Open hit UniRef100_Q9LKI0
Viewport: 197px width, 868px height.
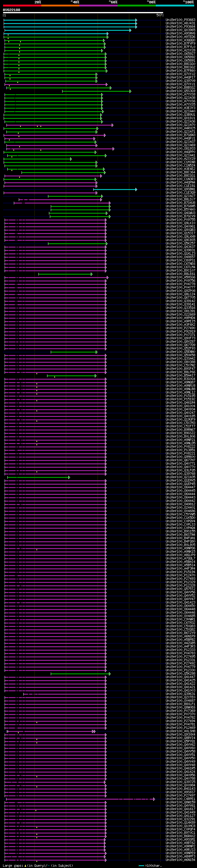pyautogui.click(x=180, y=223)
